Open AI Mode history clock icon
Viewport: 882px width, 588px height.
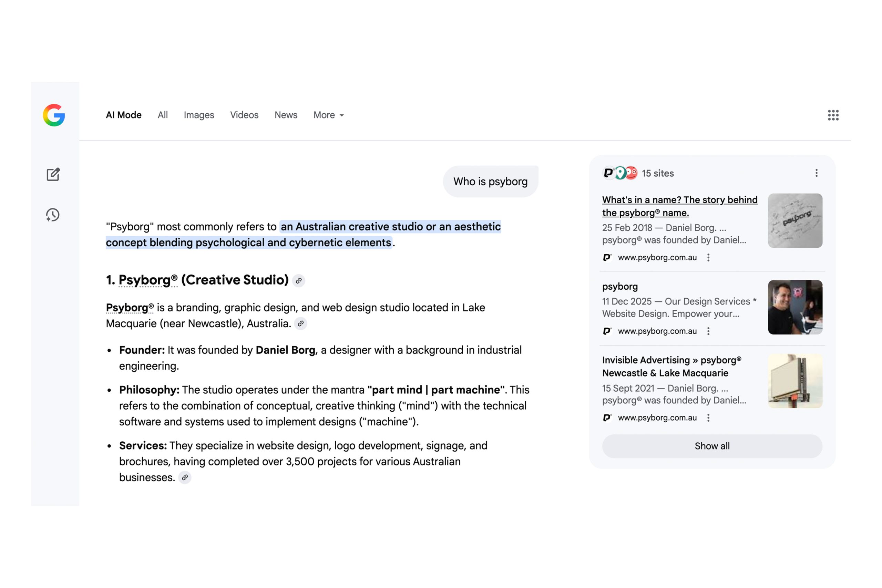click(x=53, y=215)
